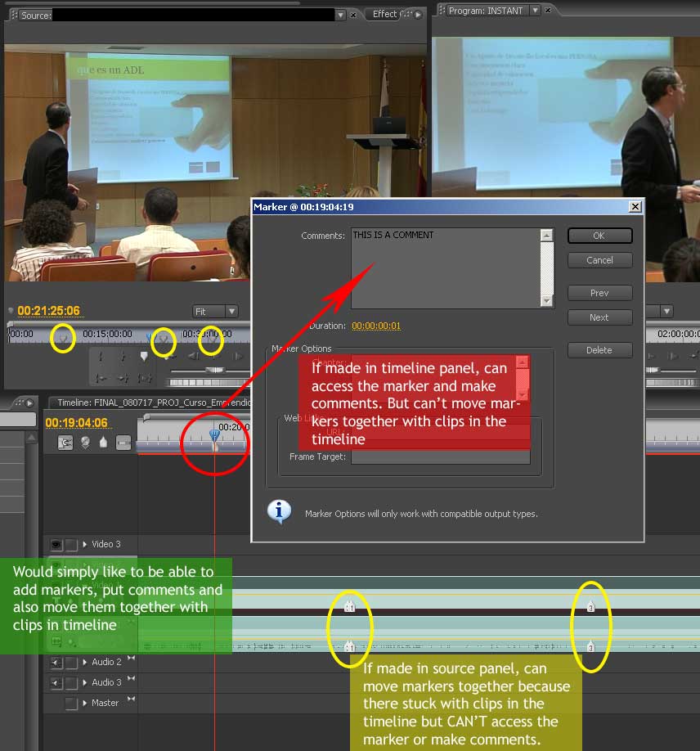Click the Go to In Point icon
Screen dimensions: 700x751
[x=101, y=379]
